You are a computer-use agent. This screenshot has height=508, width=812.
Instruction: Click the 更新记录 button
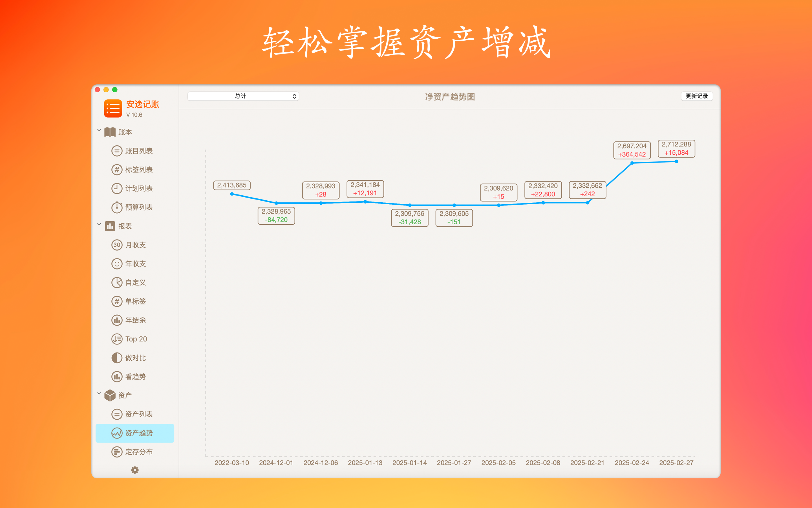pyautogui.click(x=697, y=96)
